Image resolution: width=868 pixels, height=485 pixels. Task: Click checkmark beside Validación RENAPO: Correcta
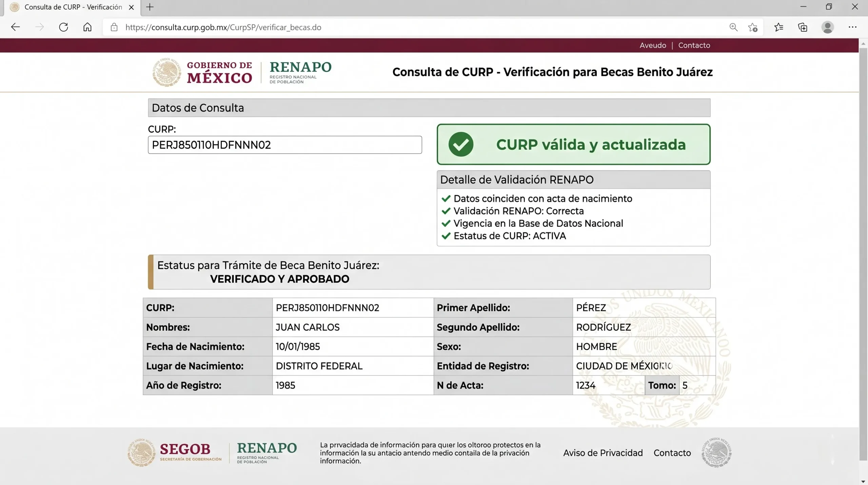tap(446, 211)
